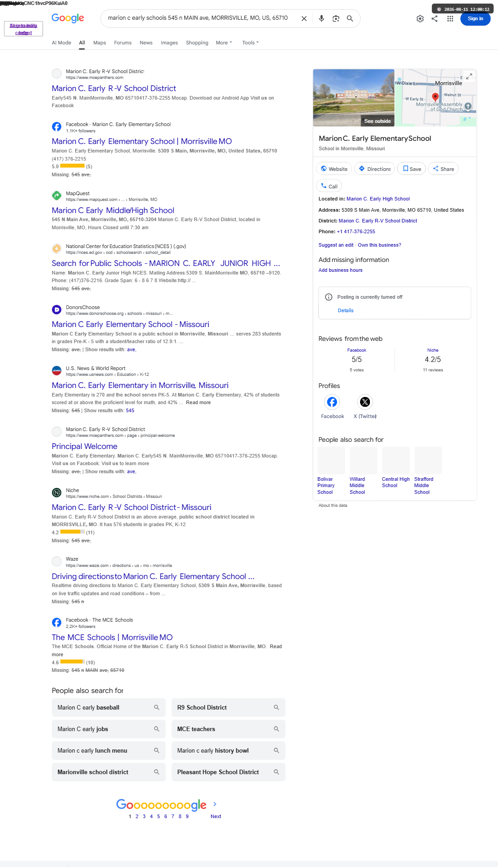Viewport: 504px width, 867px height.
Task: Click Next page link
Action: pyautogui.click(x=216, y=816)
